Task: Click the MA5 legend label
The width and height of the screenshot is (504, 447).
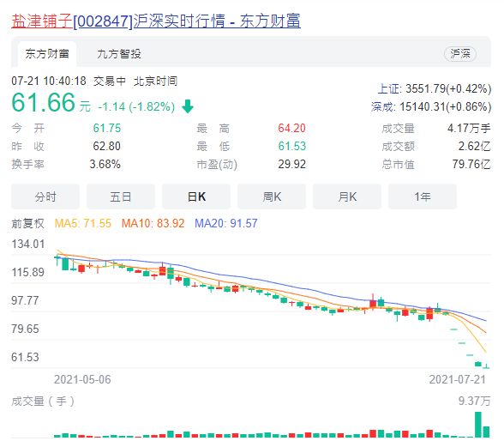Action: [83, 223]
